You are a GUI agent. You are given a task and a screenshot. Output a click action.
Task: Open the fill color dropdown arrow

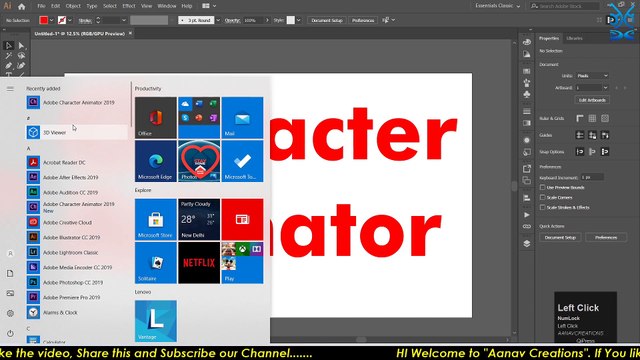51,20
